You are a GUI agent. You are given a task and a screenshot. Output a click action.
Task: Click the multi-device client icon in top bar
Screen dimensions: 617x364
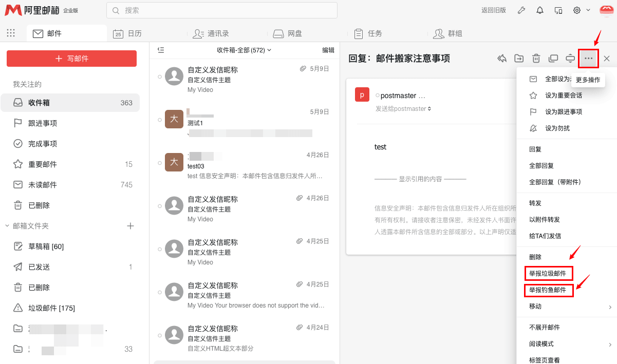558,10
